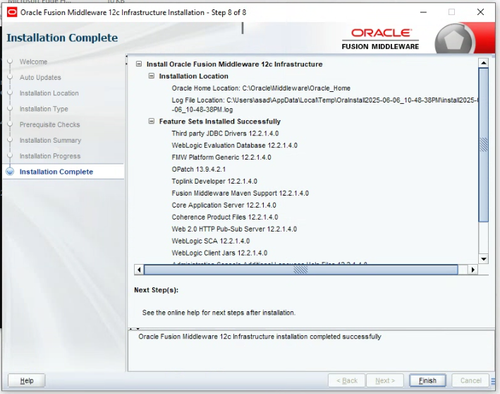Close the installer window
500x394 pixels.
coord(480,12)
